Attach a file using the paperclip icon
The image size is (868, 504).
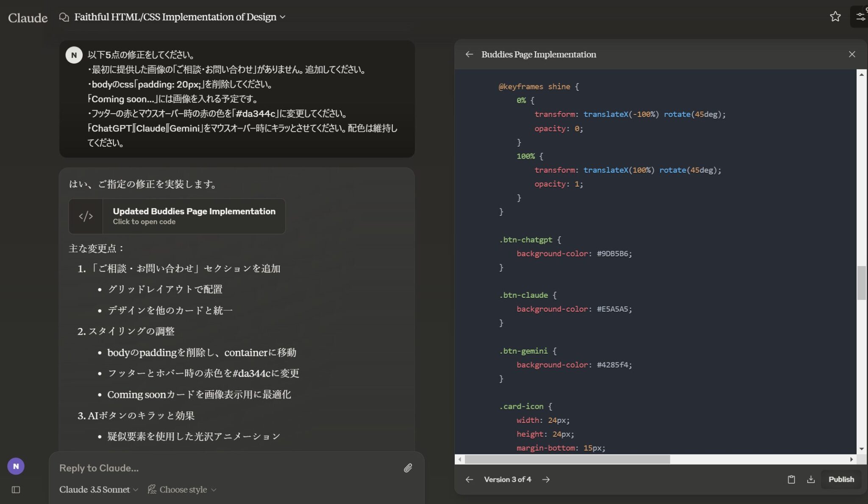pos(408,468)
